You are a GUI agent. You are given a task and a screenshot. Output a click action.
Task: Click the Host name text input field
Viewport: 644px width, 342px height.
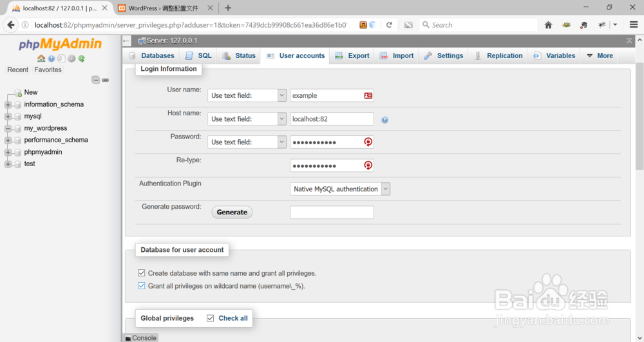click(x=332, y=119)
